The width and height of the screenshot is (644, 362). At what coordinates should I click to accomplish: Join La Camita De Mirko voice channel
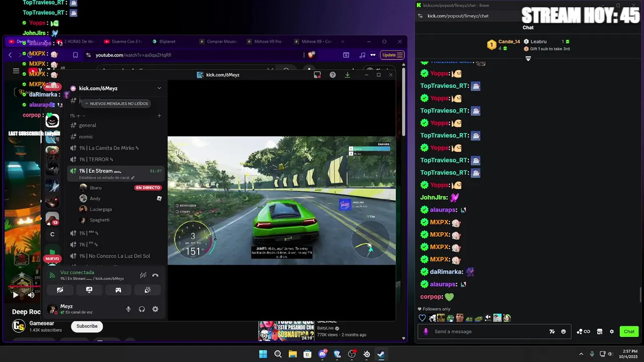(116, 148)
